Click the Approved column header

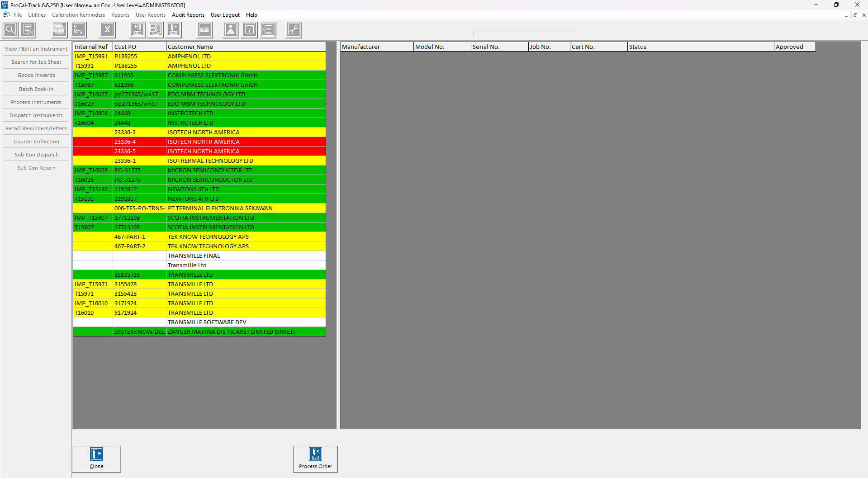tap(795, 47)
